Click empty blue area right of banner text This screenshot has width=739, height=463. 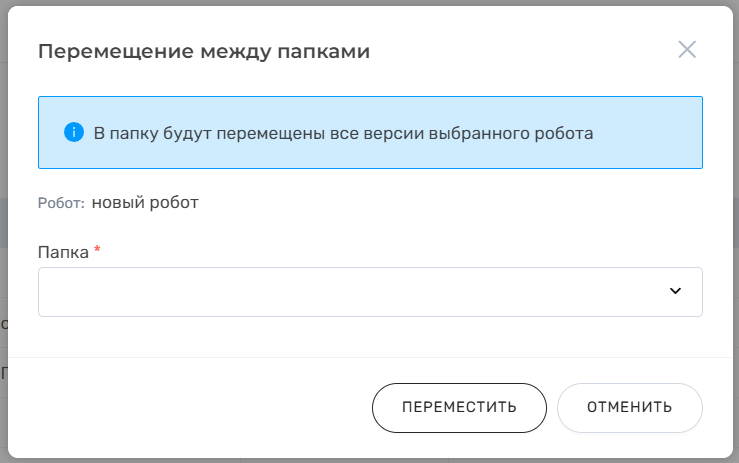648,132
